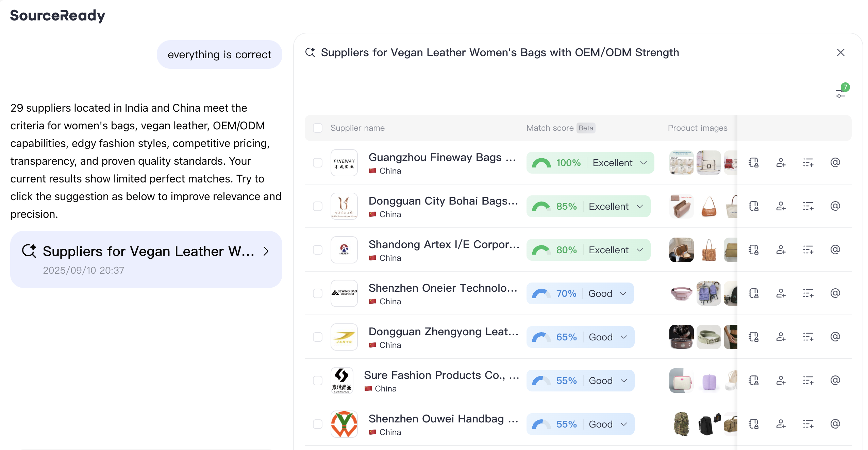The width and height of the screenshot is (868, 450).
Task: Check the select-all checkbox in table header
Action: point(318,128)
